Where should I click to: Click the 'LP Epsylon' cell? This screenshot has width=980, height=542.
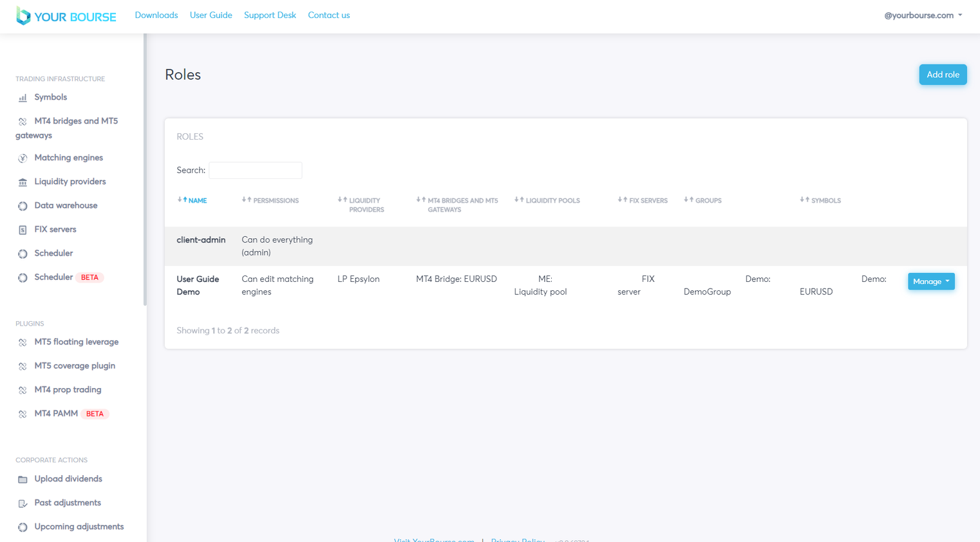[x=359, y=279]
